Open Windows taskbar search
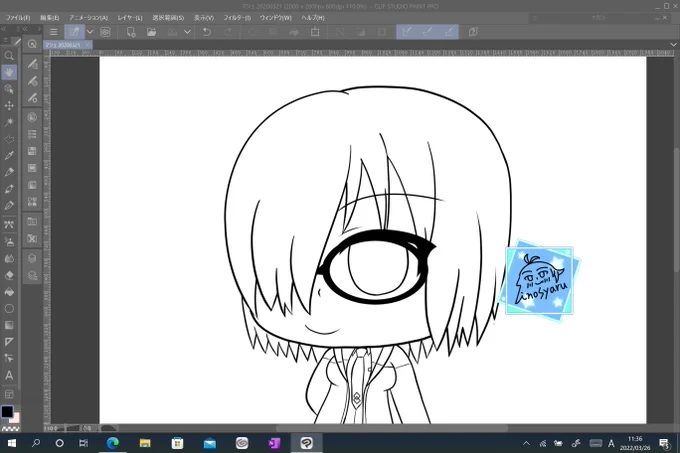The image size is (680, 453). [36, 443]
